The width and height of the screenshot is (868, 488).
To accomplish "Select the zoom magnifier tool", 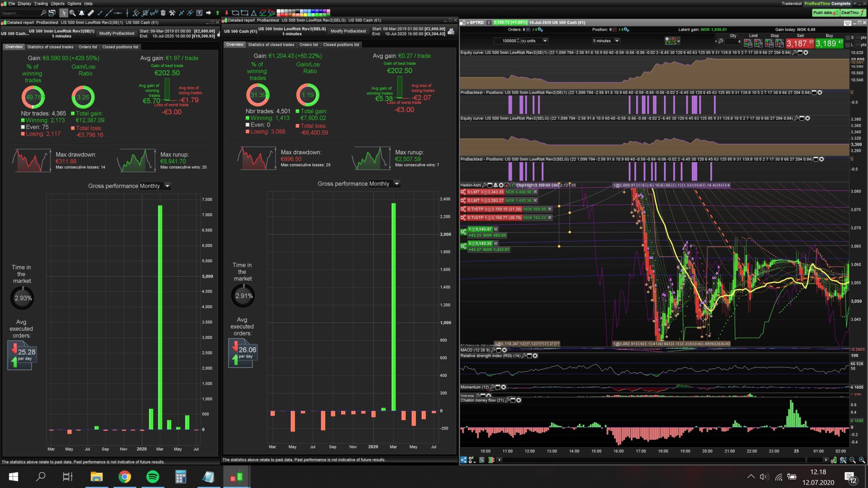I will click(72, 13).
